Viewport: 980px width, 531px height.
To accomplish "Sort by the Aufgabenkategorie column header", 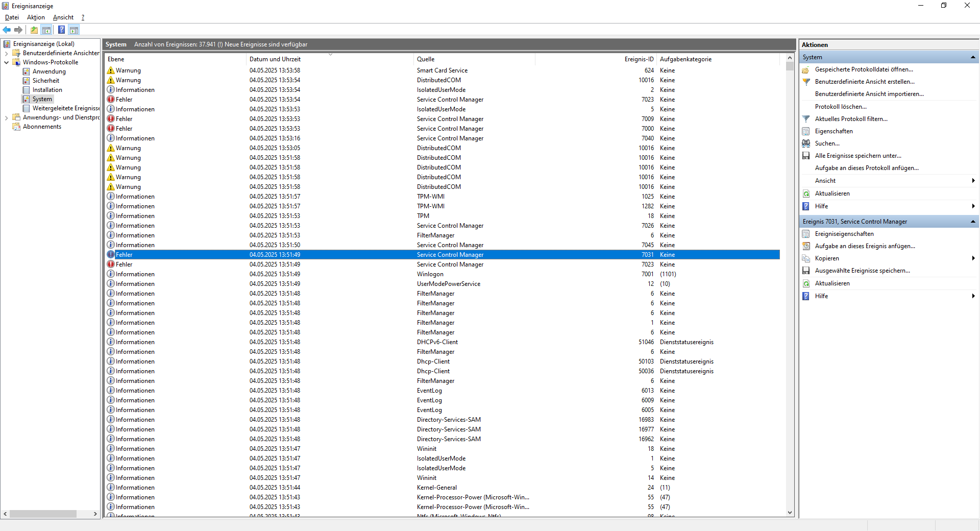I will 718,59.
